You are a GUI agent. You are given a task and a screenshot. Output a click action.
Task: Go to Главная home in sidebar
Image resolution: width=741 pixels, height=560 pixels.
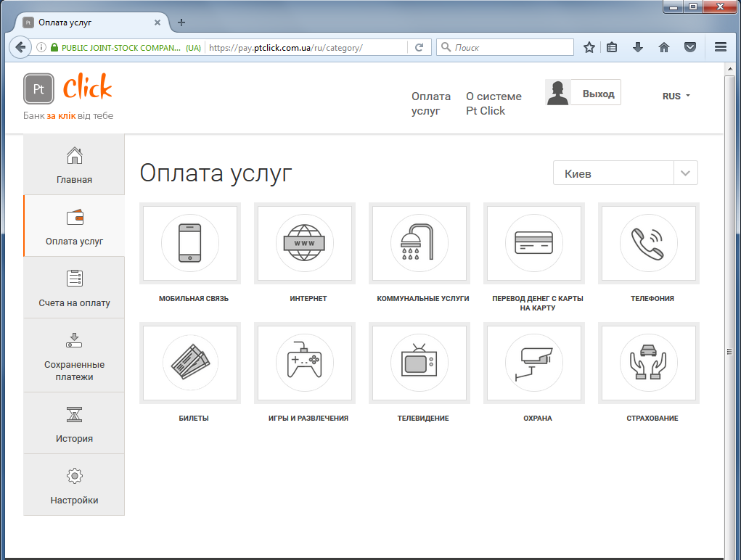point(74,165)
